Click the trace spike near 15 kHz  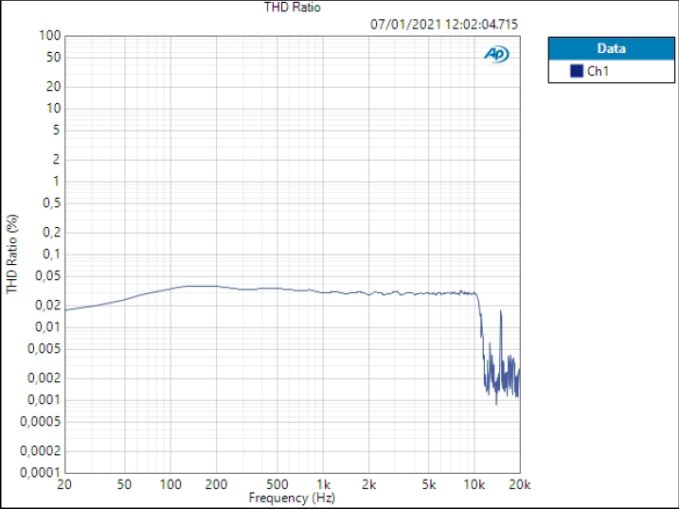[x=501, y=311]
